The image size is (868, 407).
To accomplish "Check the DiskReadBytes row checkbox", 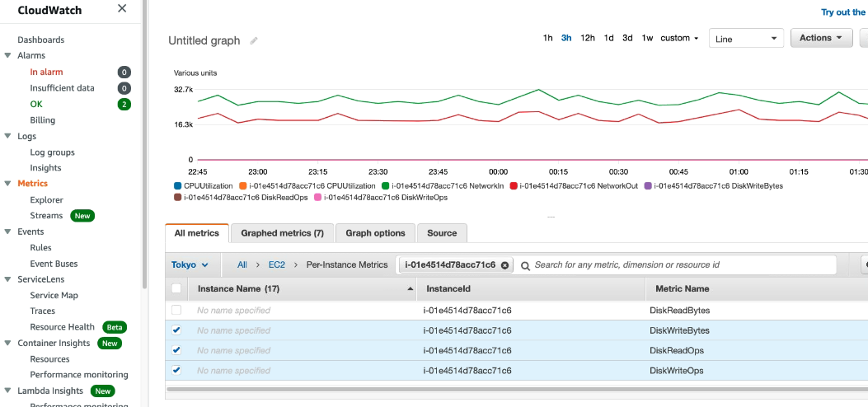I will tap(176, 311).
